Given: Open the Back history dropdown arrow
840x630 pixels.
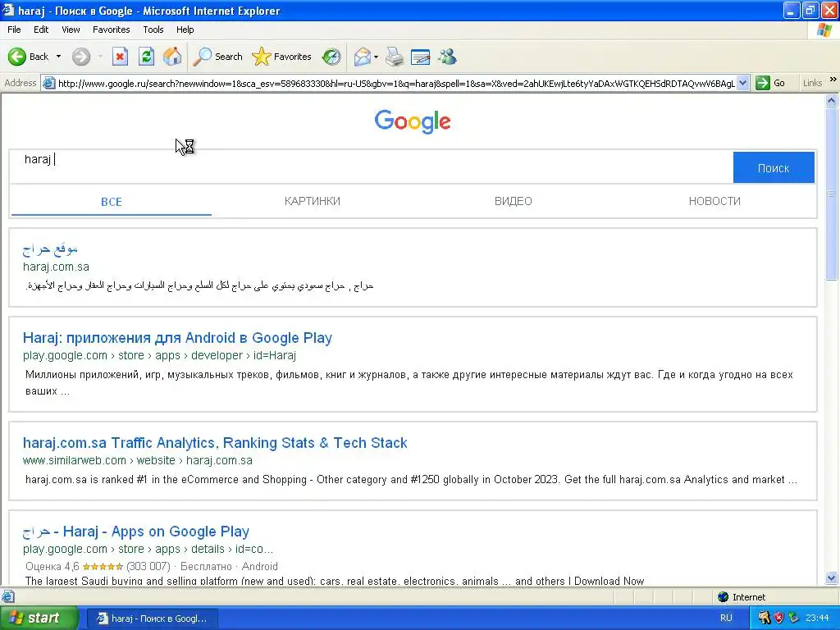Looking at the screenshot, I should [x=58, y=57].
